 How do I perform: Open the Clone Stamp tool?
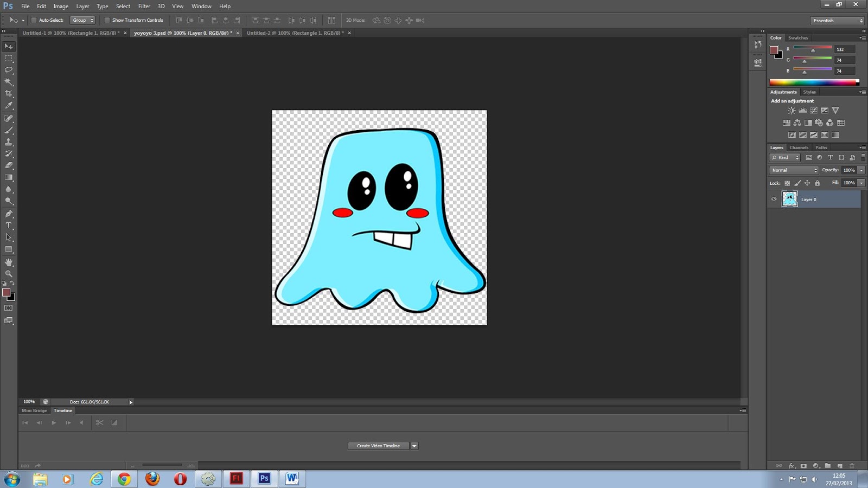click(9, 142)
